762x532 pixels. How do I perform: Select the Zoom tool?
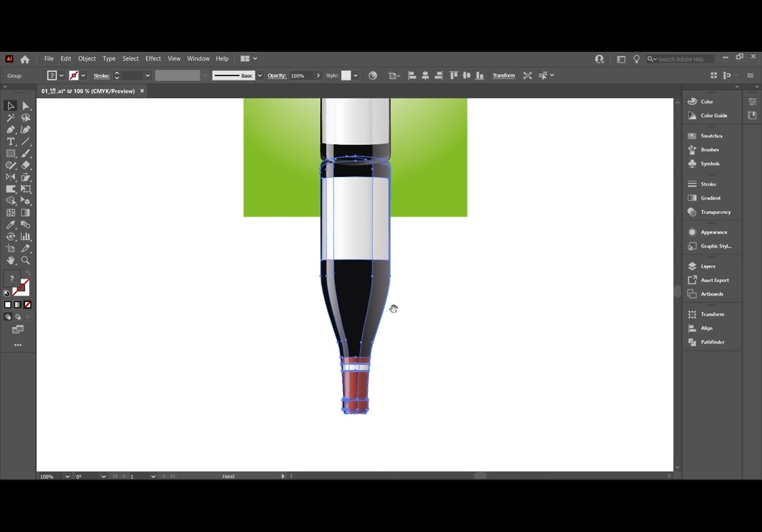(26, 261)
